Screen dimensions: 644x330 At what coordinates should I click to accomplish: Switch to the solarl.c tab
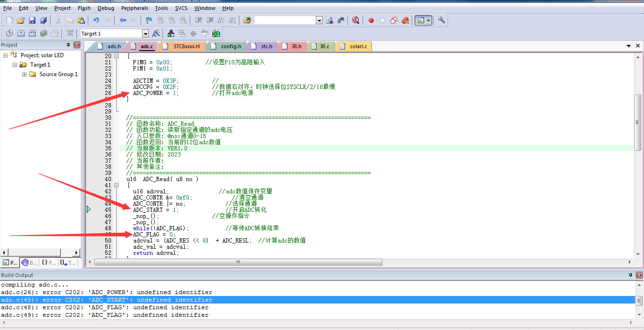[x=354, y=46]
